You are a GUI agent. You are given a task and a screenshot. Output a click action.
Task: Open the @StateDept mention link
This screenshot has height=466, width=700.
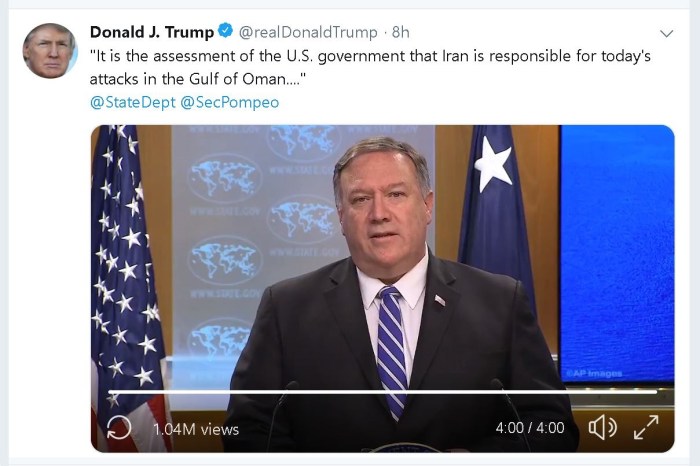[132, 102]
